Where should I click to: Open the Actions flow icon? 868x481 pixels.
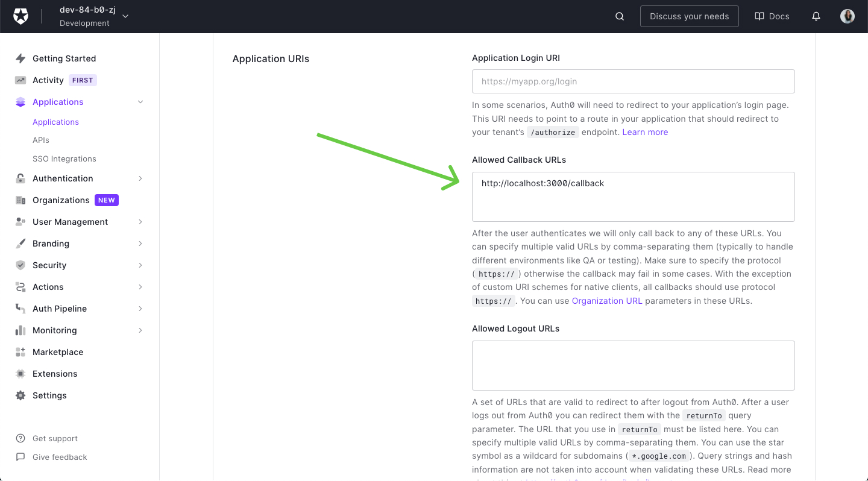(x=20, y=287)
